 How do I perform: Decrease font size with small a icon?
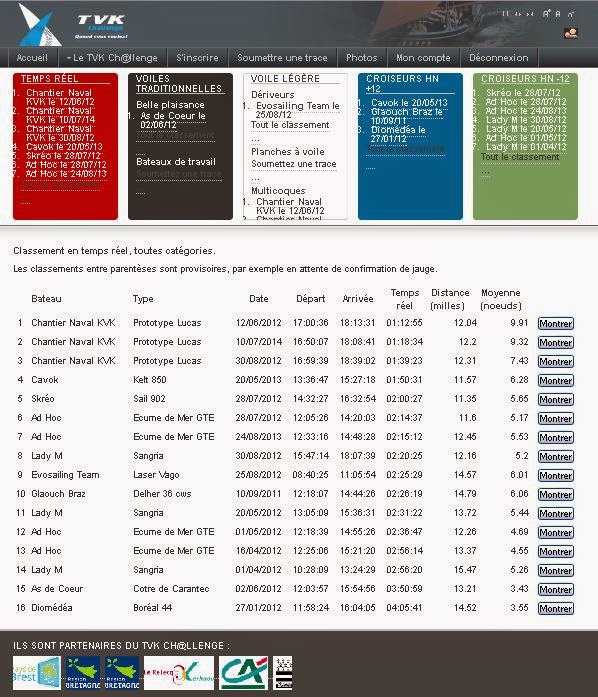click(x=571, y=15)
